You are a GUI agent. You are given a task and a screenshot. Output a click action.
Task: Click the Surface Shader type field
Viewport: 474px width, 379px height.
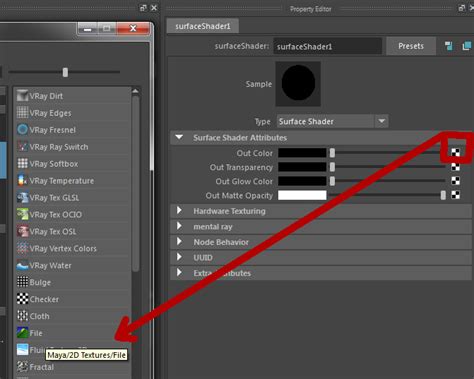click(x=325, y=121)
